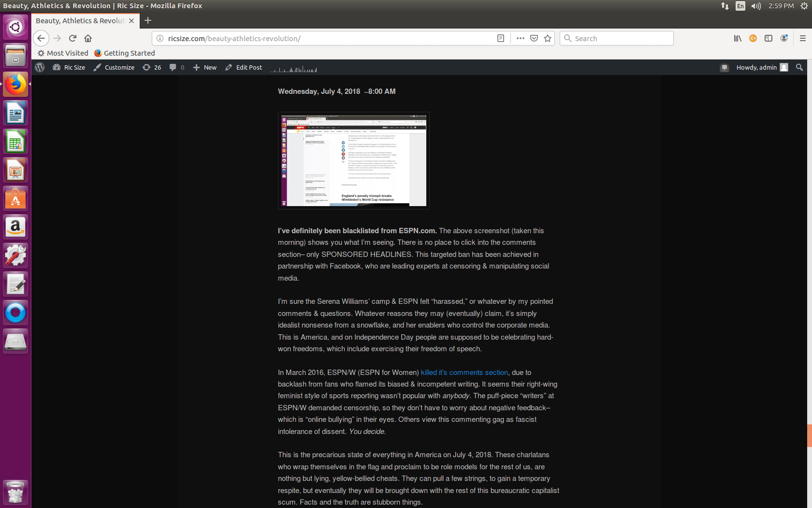Open the Firefox hamburger menu
This screenshot has height=508, width=812.
(x=803, y=38)
